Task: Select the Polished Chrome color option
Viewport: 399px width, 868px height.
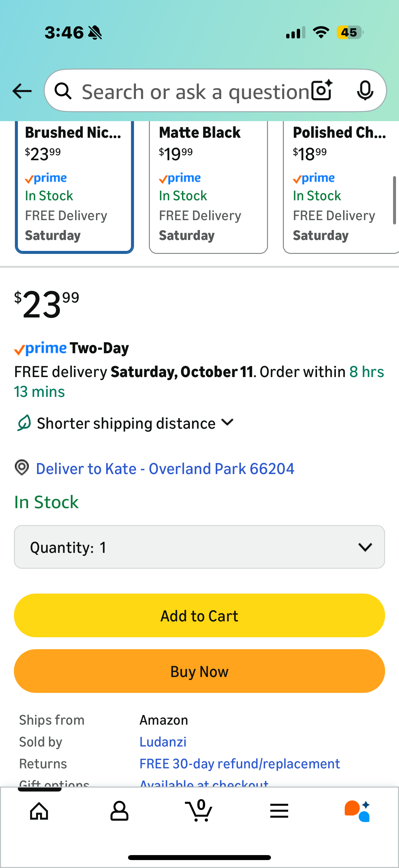Action: click(x=340, y=186)
